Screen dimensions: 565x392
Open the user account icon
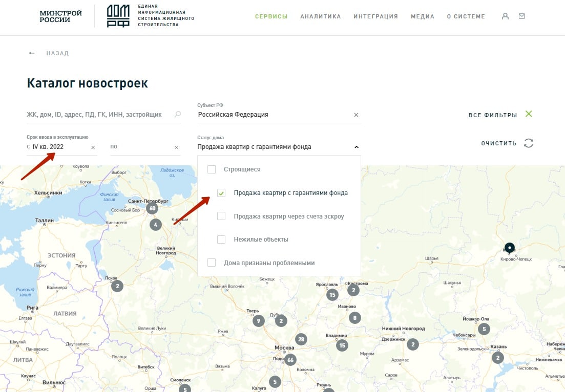tap(505, 16)
